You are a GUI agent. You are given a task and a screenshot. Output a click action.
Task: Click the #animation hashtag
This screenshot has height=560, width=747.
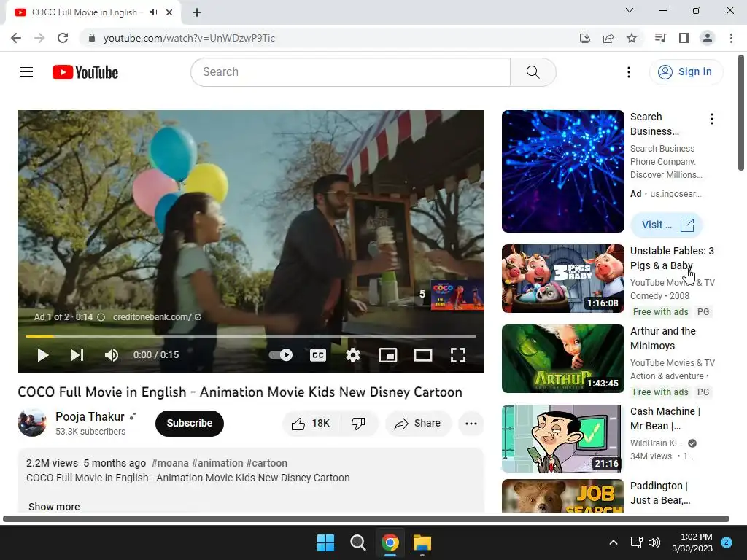pyautogui.click(x=217, y=463)
